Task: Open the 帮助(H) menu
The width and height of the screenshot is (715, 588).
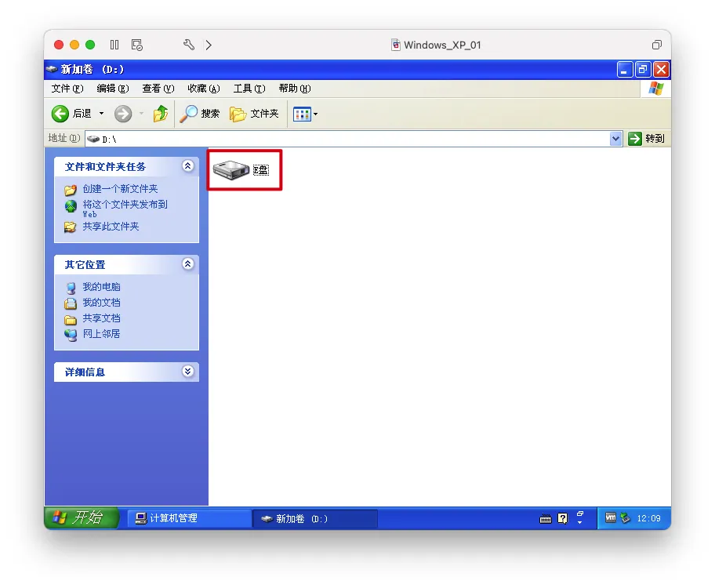Action: [295, 89]
